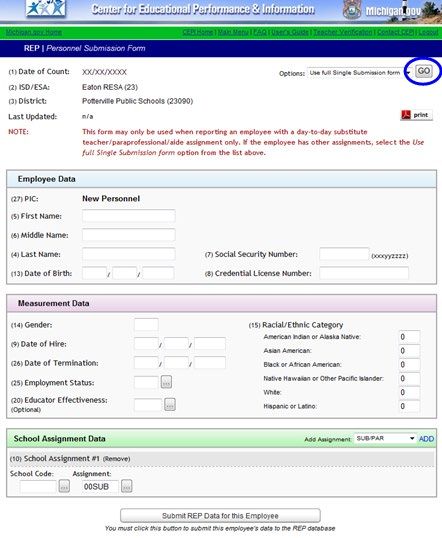Click the CEPI logo in the header

click(46, 8)
